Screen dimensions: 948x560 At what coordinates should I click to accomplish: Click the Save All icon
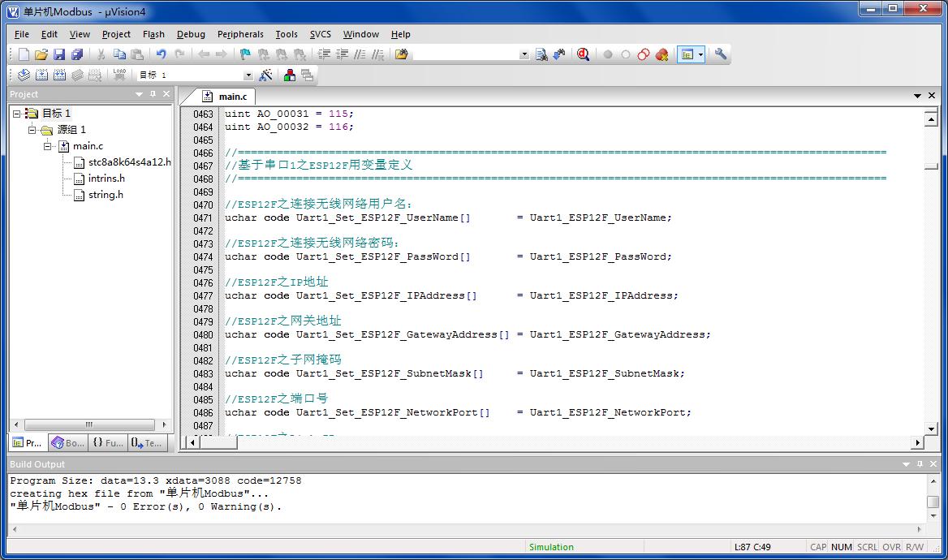pos(77,54)
